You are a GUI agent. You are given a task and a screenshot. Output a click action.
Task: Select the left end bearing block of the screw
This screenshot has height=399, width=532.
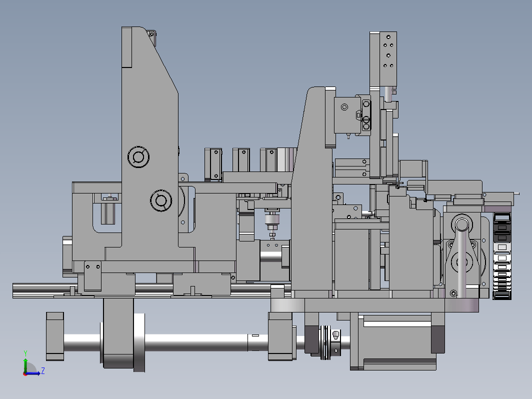pyautogui.click(x=55, y=336)
